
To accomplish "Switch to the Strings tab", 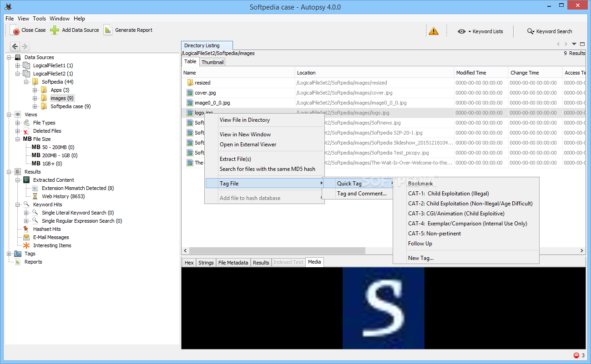I will tap(206, 263).
